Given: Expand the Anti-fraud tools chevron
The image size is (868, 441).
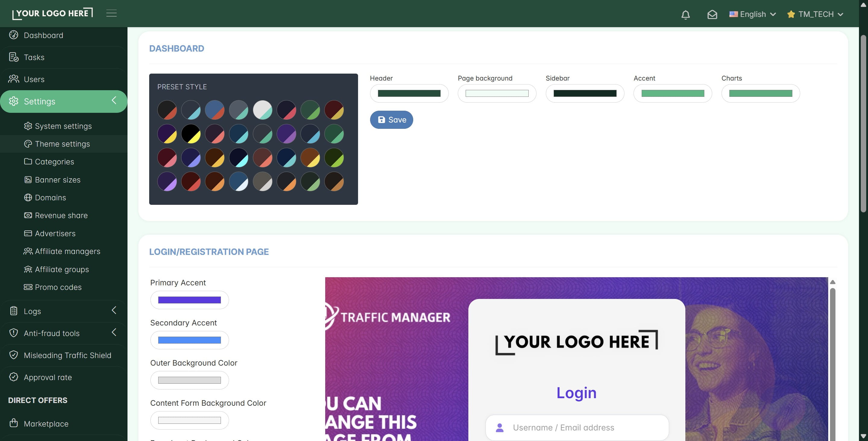Looking at the screenshot, I should point(114,332).
